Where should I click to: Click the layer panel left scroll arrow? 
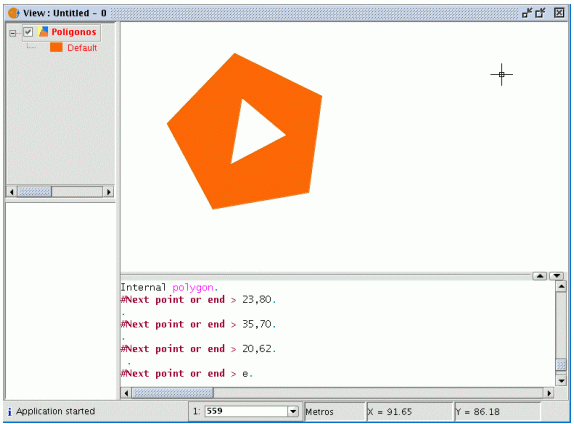pos(12,192)
